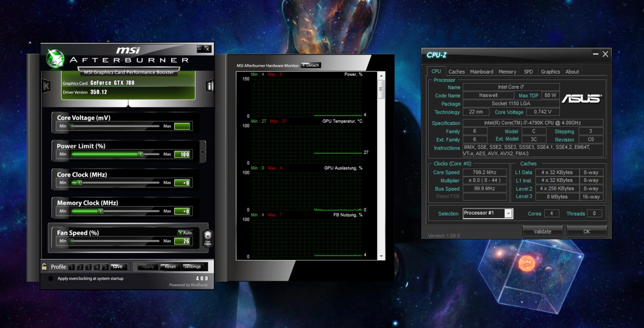Click the Core Voltage value field

click(182, 126)
